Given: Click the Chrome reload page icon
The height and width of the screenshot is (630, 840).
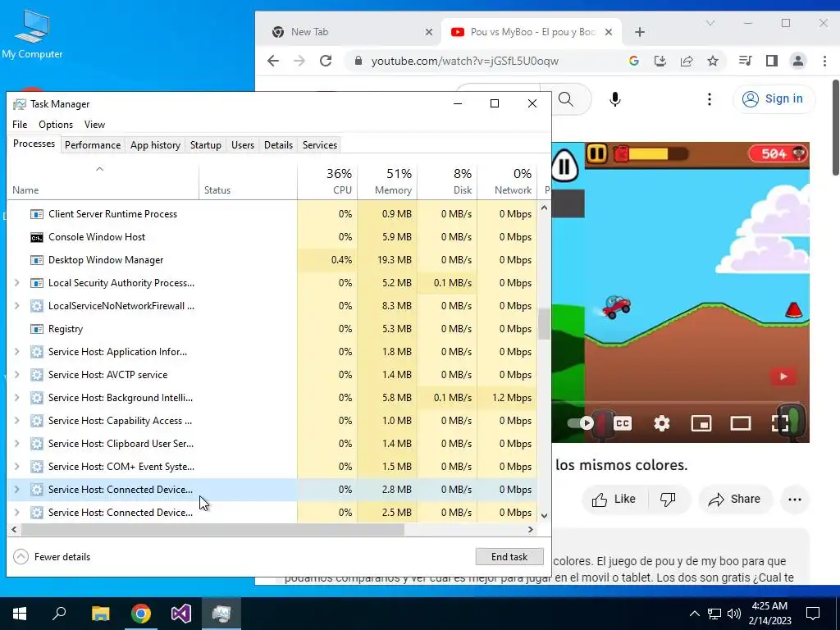Looking at the screenshot, I should (326, 61).
